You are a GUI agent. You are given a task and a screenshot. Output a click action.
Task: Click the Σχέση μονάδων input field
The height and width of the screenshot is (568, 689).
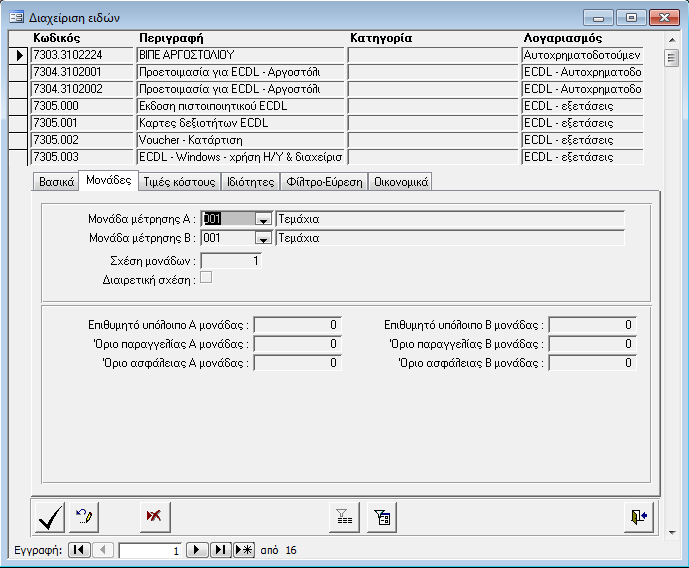[x=231, y=261]
